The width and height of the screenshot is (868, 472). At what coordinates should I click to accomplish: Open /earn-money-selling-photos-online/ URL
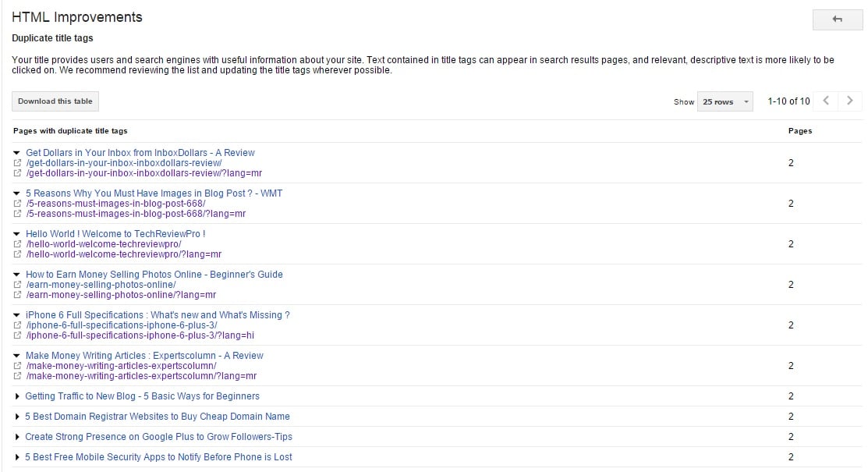(x=101, y=284)
